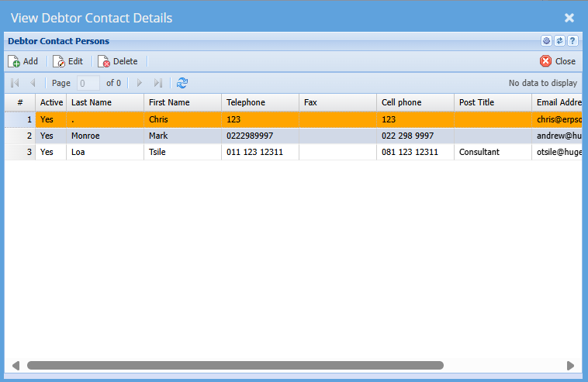Go to next page of grid

click(x=140, y=83)
